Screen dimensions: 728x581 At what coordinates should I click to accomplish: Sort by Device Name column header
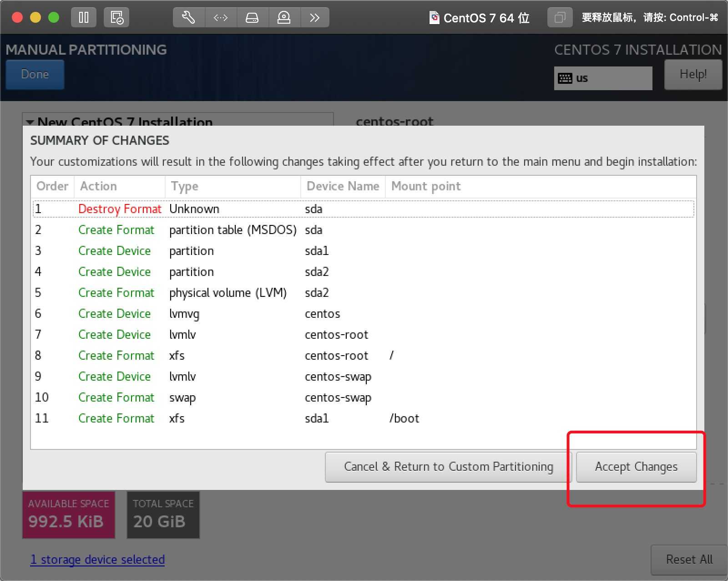tap(343, 186)
